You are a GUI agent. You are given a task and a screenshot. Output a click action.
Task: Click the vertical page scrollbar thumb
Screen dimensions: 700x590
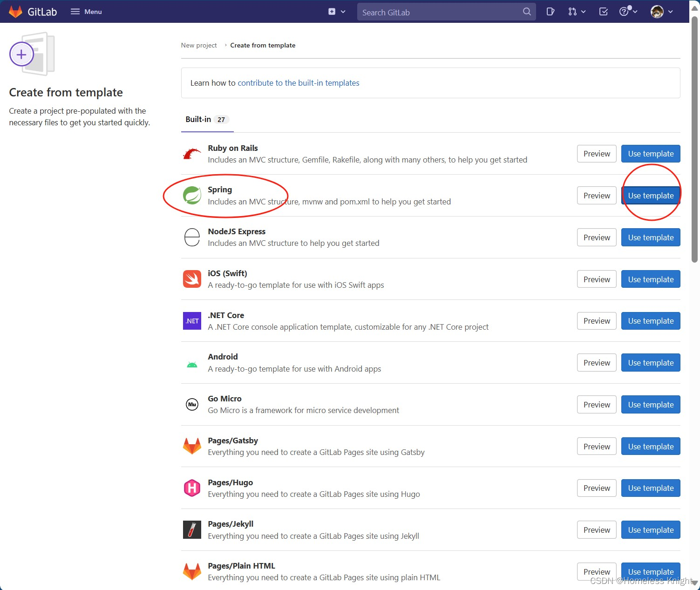pyautogui.click(x=694, y=140)
